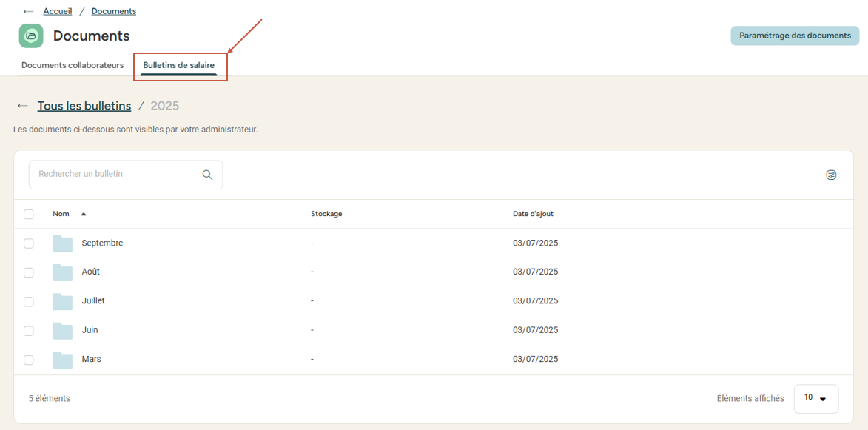Click the green Documents app icon
This screenshot has width=868, height=430.
coord(31,36)
